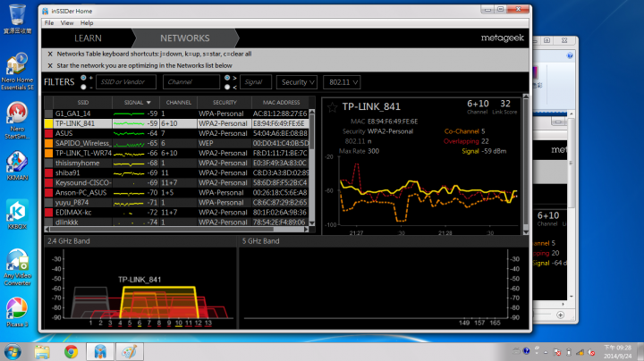Screen dimensions: 644x361
Task: Click the SSID or Vendor filter field
Action: point(126,82)
